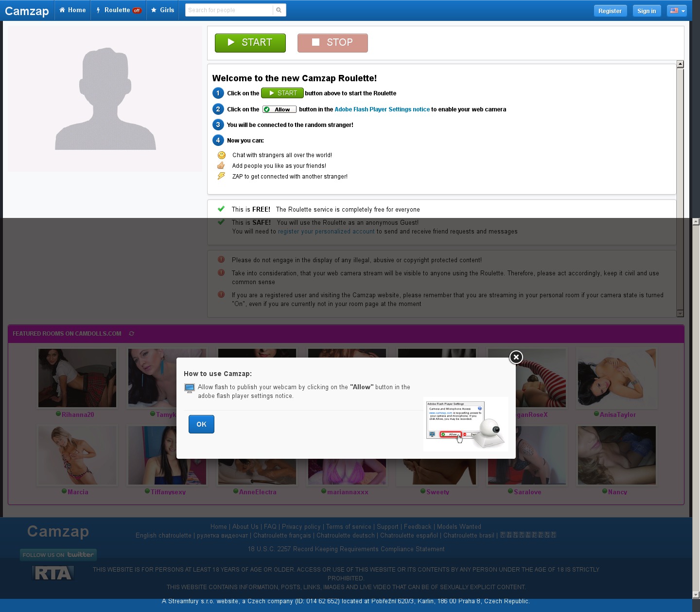Click the search magnifier icon
700x612 pixels.
point(279,10)
